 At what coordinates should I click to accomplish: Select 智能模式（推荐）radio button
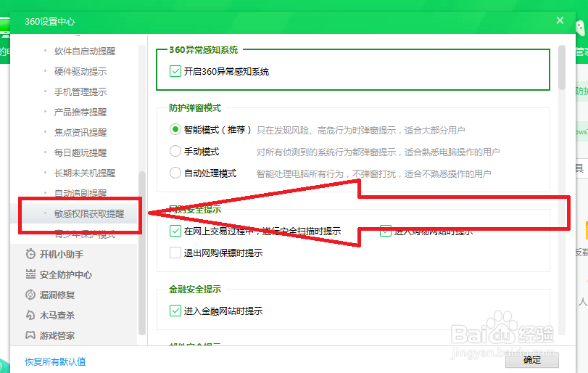(175, 130)
